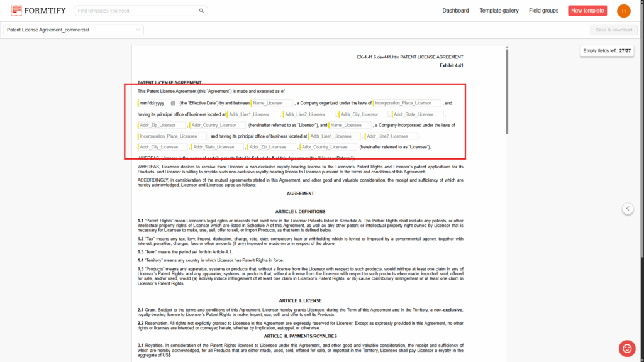
Task: Click the Addr_Line1_Licensor field
Action: pyautogui.click(x=252, y=114)
